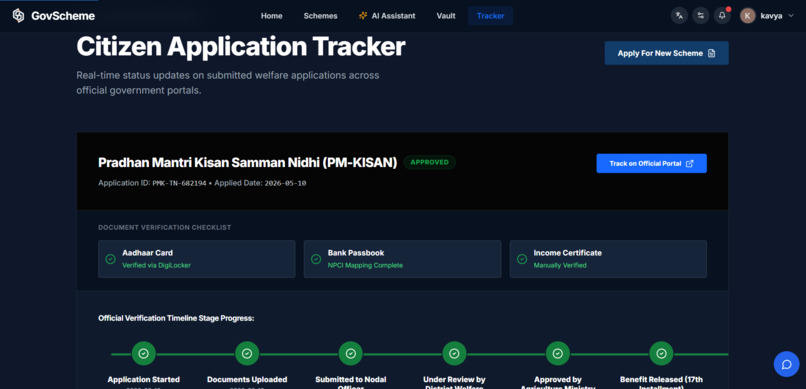Screen dimensions: 806x389
Task: Click the APPROVED status badge
Action: [430, 162]
